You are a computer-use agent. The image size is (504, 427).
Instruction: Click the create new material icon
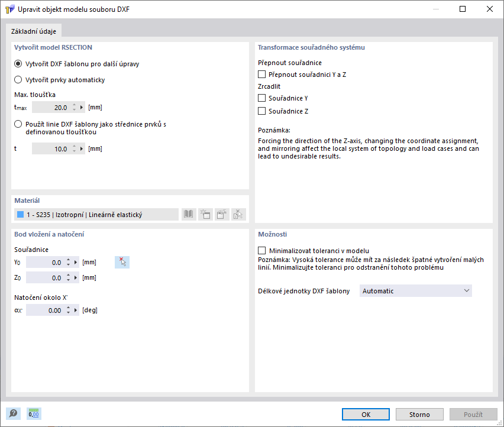205,215
